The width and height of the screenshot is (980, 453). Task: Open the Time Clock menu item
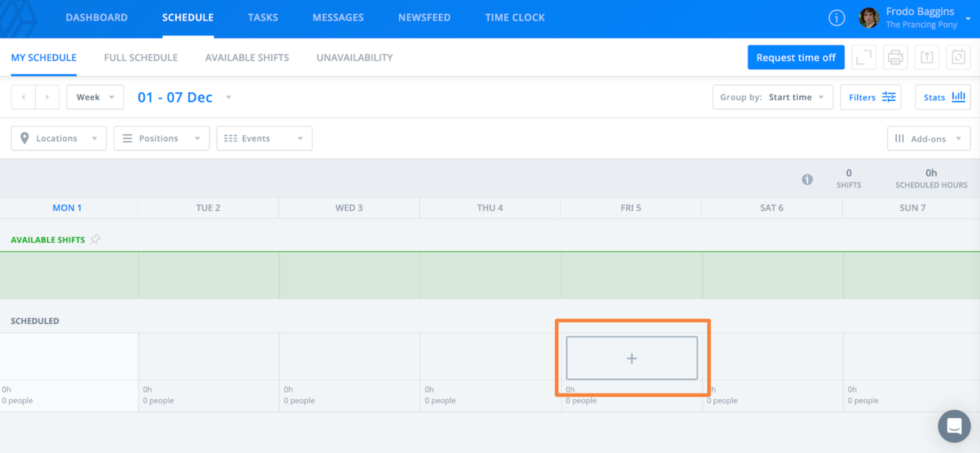tap(515, 18)
